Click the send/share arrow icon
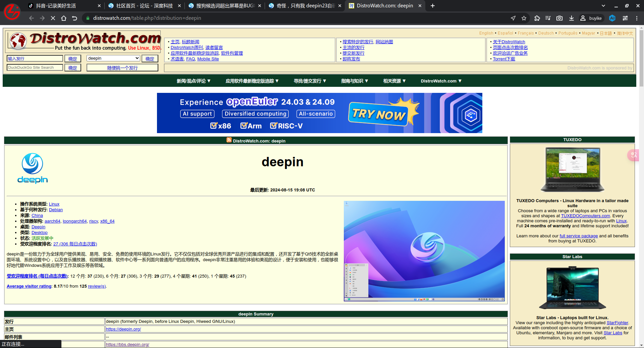The height and width of the screenshot is (348, 644). (x=513, y=18)
